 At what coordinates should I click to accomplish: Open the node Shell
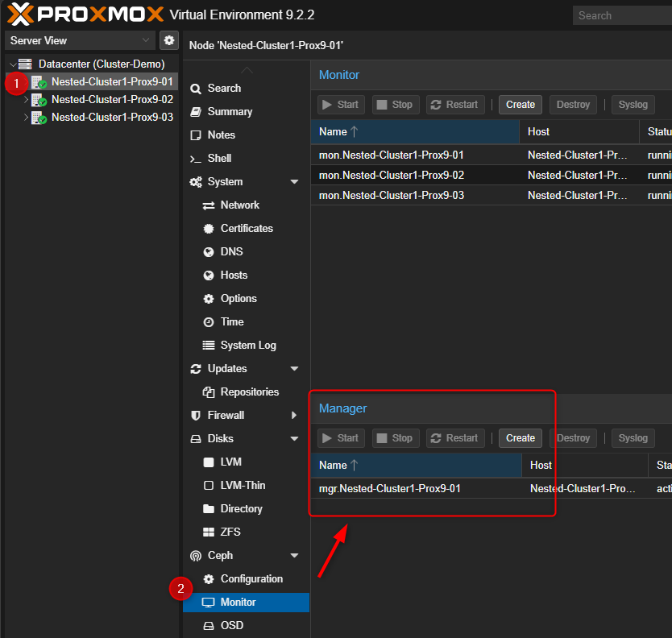pos(247,158)
